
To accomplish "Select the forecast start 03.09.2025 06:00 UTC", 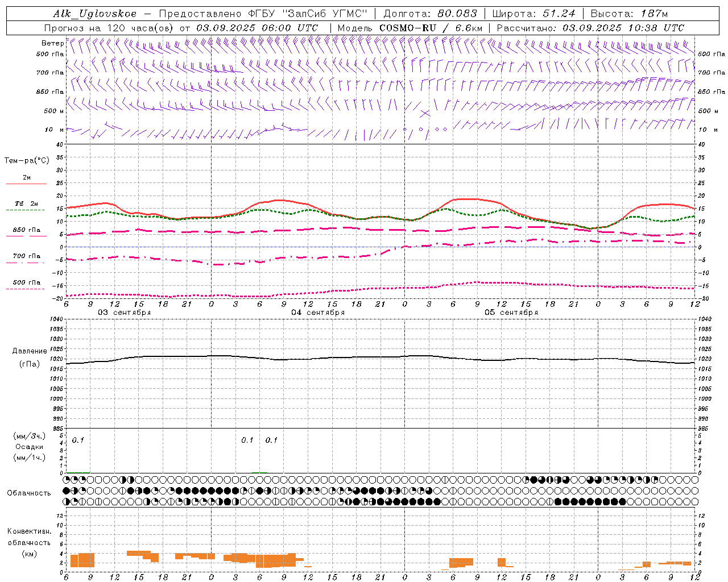I will point(257,28).
